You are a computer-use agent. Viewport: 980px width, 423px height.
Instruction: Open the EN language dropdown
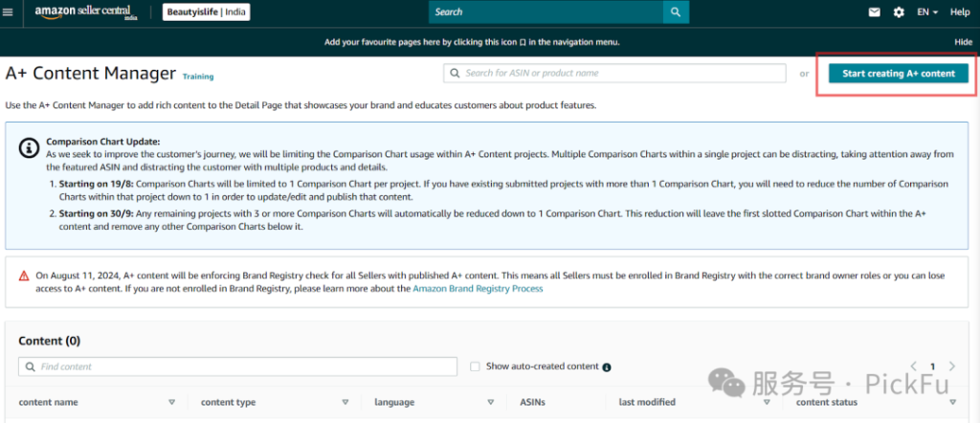click(x=926, y=12)
